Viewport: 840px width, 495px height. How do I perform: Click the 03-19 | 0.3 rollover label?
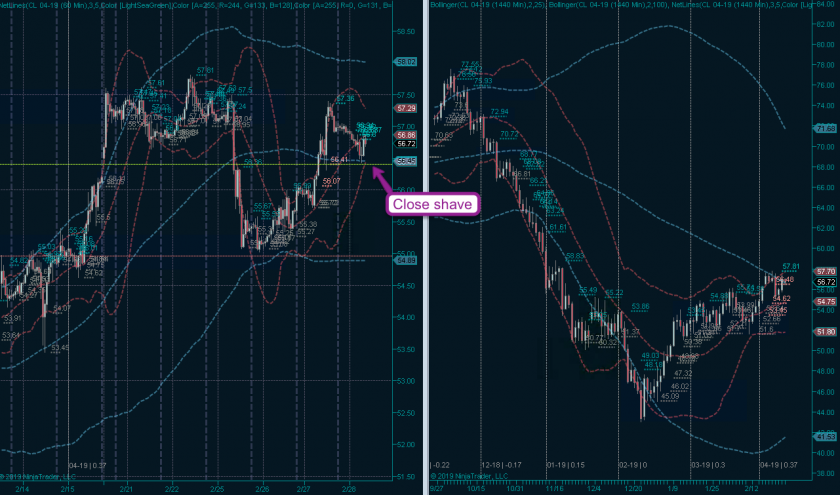pyautogui.click(x=708, y=465)
